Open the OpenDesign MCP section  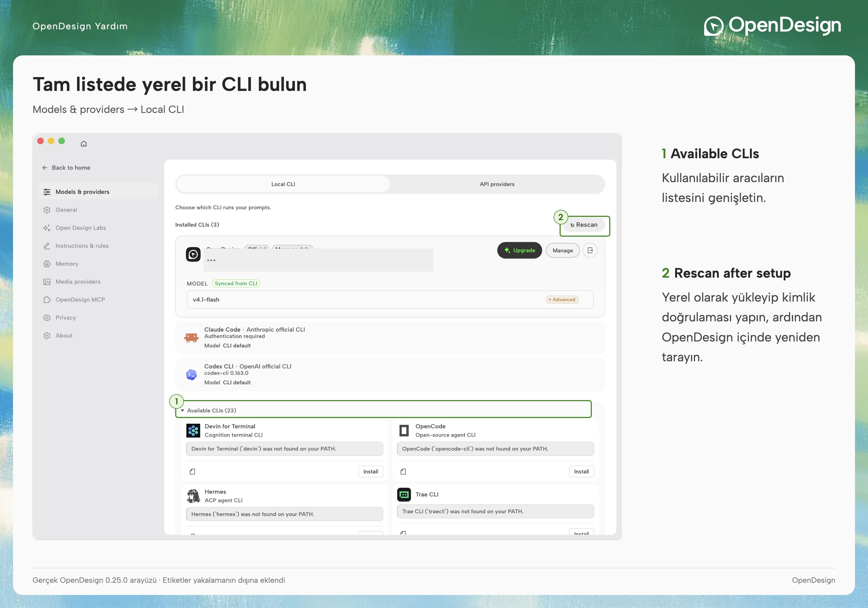tap(80, 300)
